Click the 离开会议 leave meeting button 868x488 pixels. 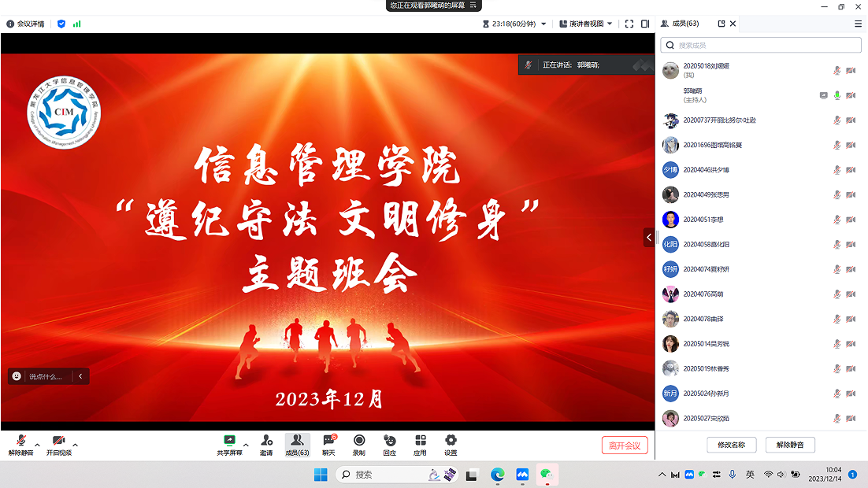click(625, 445)
